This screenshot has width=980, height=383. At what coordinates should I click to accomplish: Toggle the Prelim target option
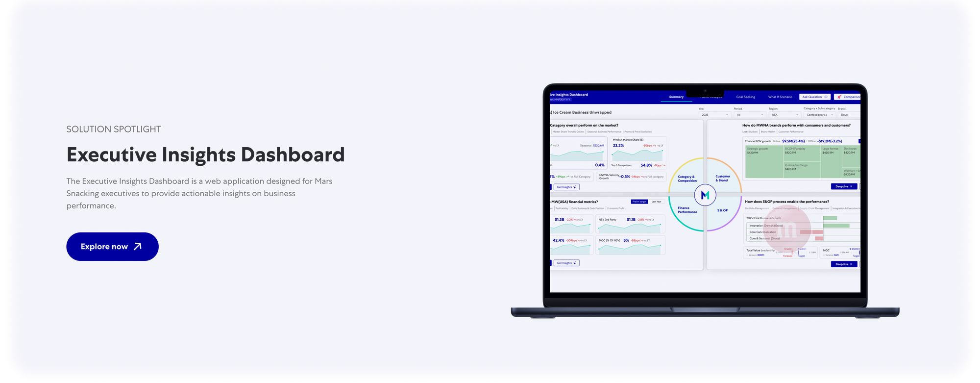click(x=639, y=202)
